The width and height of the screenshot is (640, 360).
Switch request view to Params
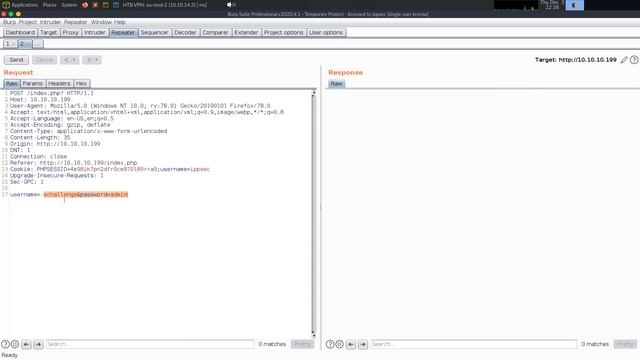pos(33,83)
